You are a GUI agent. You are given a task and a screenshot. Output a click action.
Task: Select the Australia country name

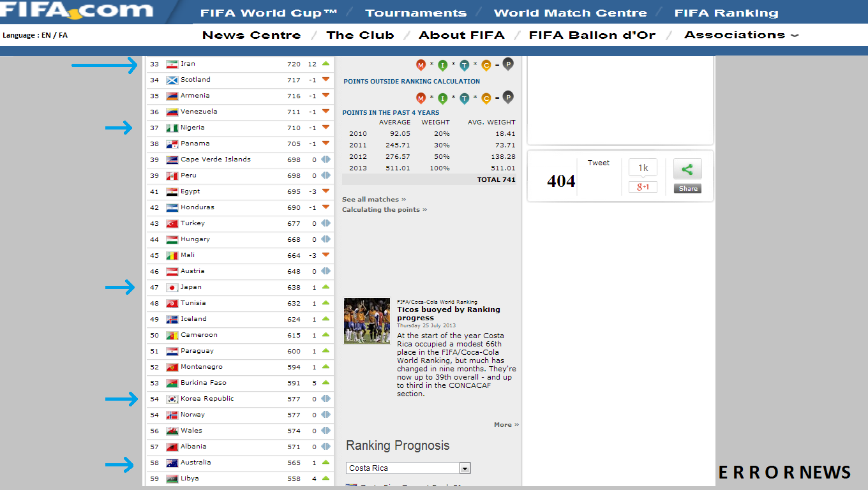[195, 463]
